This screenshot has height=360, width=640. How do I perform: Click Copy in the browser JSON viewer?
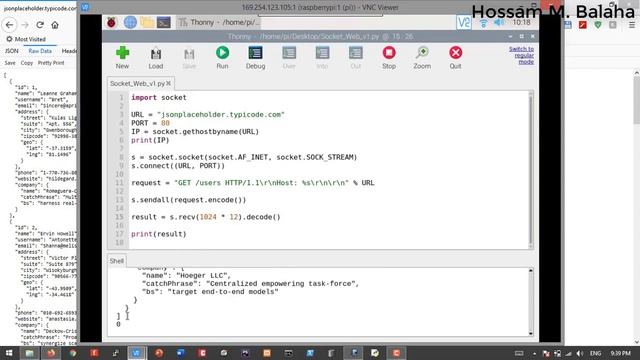[x=27, y=63]
